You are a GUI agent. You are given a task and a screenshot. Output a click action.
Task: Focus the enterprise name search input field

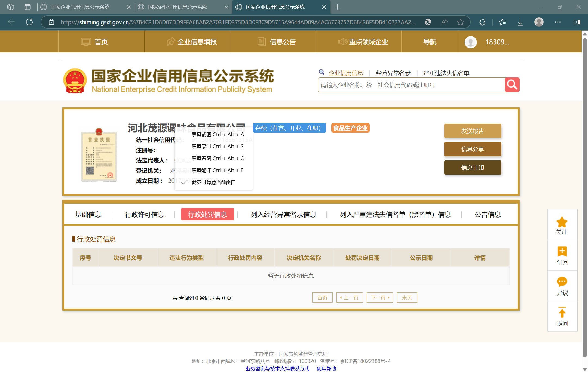pyautogui.click(x=411, y=85)
